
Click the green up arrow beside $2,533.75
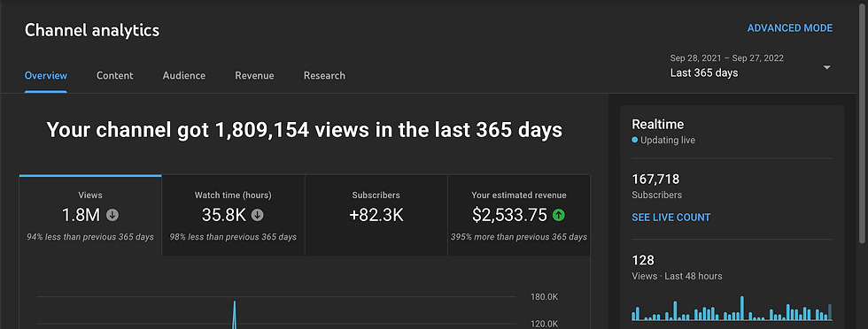(x=559, y=215)
